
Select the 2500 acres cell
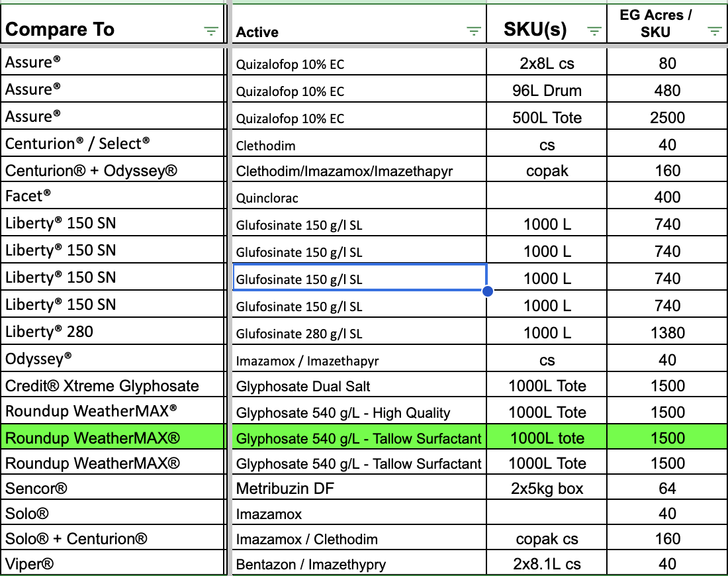pos(667,117)
